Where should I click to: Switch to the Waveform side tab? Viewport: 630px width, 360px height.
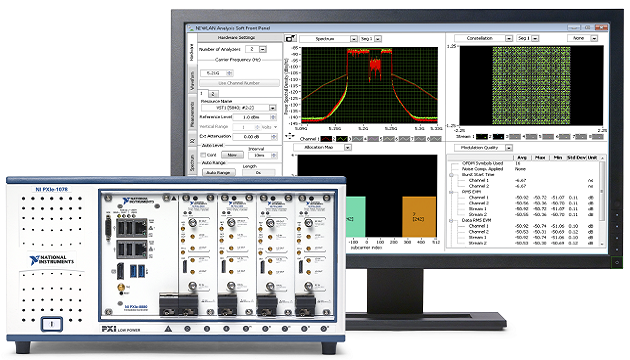click(x=192, y=80)
